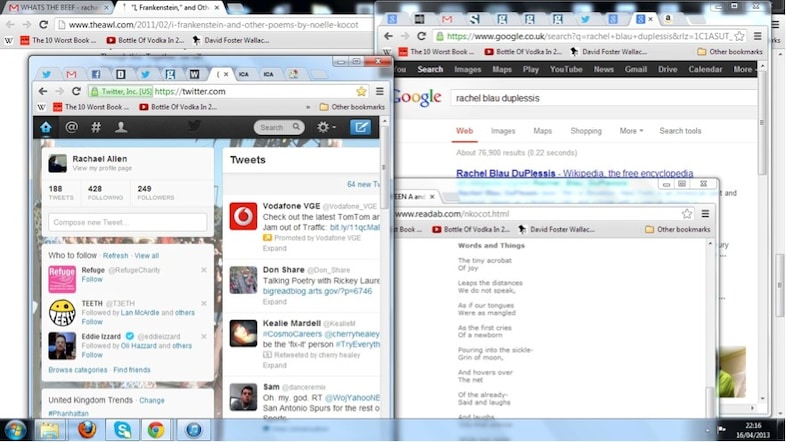This screenshot has width=786, height=442.
Task: Open Images in the Google black top bar
Action: [467, 69]
